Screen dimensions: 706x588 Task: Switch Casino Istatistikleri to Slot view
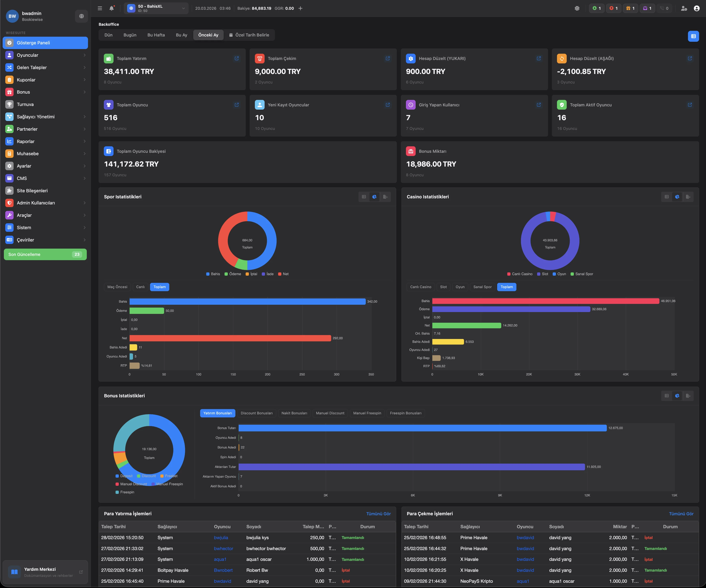(x=443, y=287)
